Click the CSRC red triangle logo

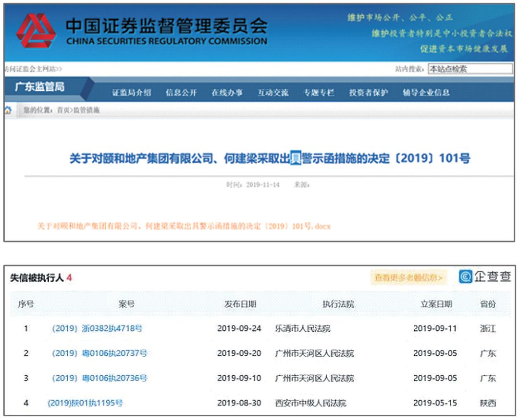[36, 31]
